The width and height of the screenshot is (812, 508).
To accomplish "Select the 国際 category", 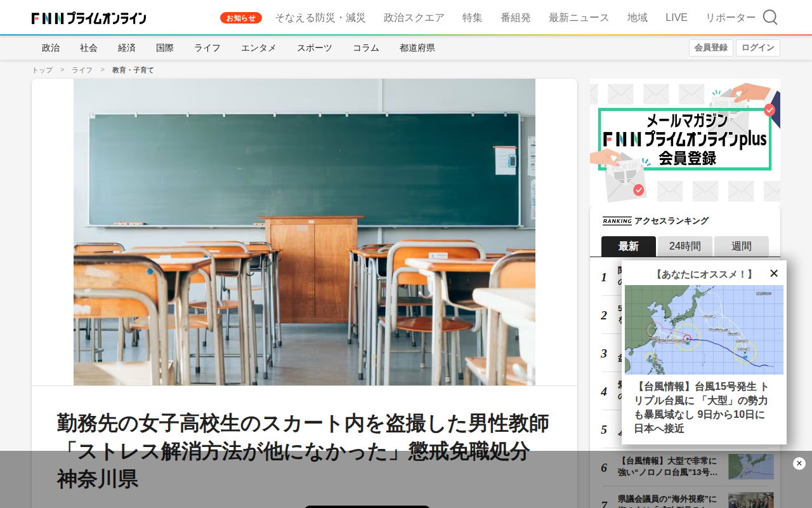I will [165, 48].
